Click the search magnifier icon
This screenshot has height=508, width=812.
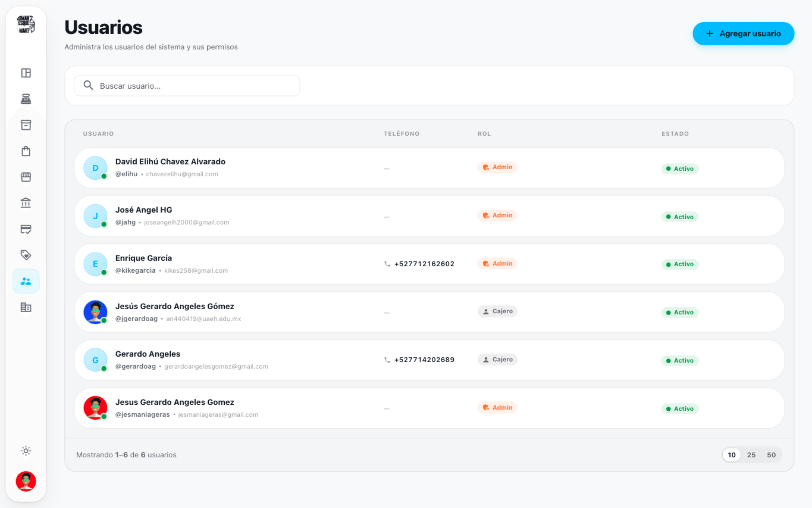click(x=88, y=85)
